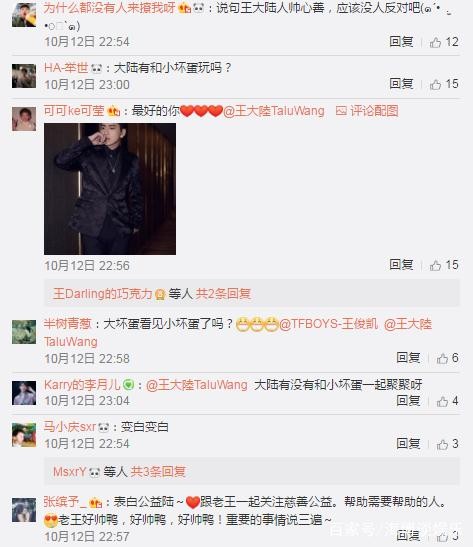Open 可可ke可莹's avatar picture
The image size is (473, 547).
click(24, 119)
